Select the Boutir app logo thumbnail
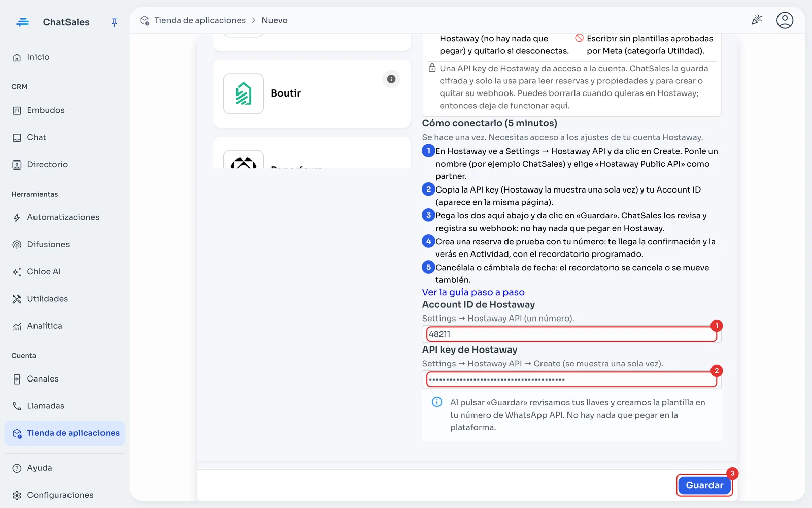 (244, 93)
